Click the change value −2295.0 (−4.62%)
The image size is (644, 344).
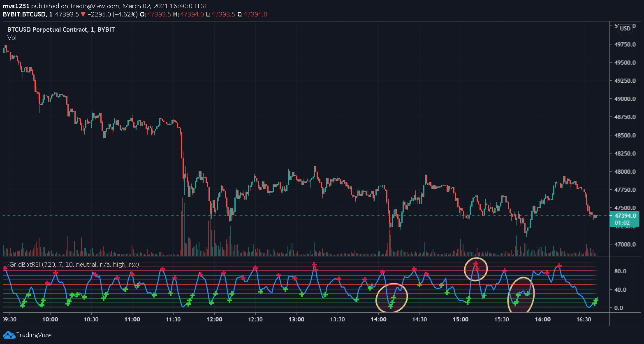[x=112, y=14]
